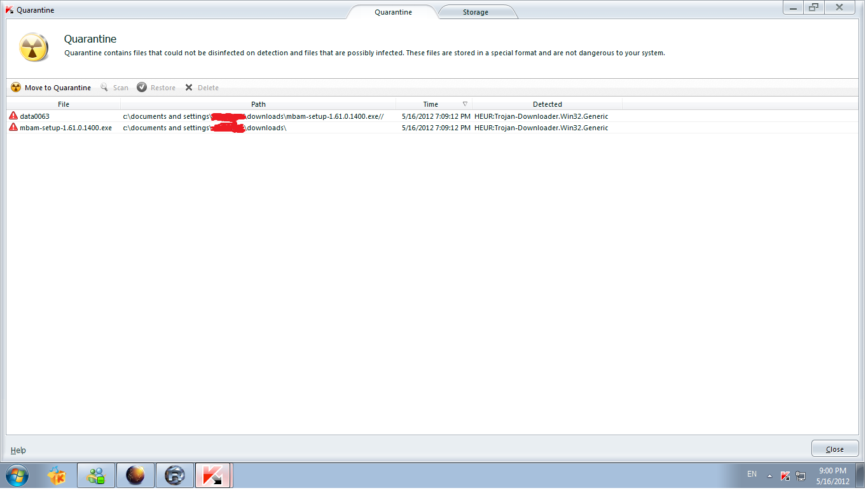
Task: Switch to the Kaspersky taskbar button
Action: pos(214,475)
